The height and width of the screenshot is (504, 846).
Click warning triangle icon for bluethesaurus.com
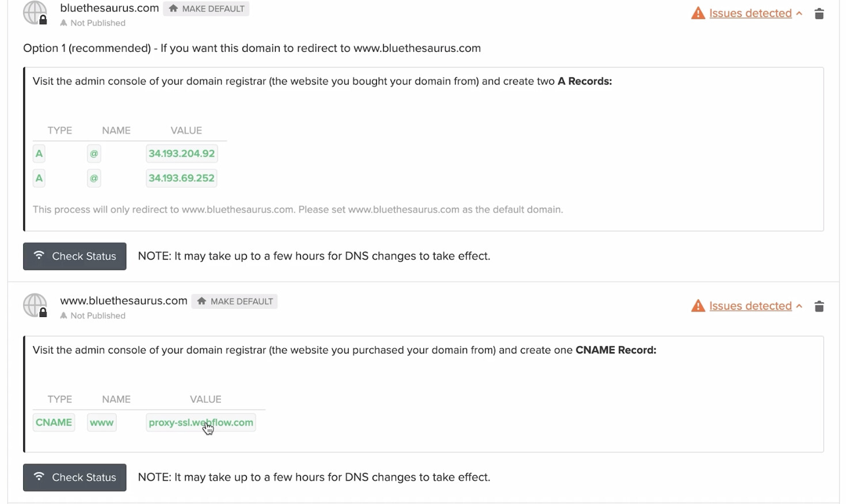[698, 13]
